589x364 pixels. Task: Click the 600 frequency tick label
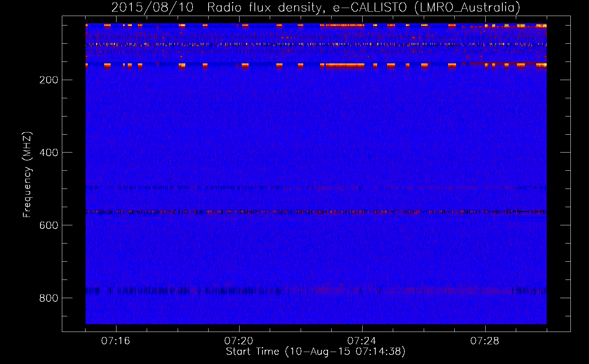(49, 226)
